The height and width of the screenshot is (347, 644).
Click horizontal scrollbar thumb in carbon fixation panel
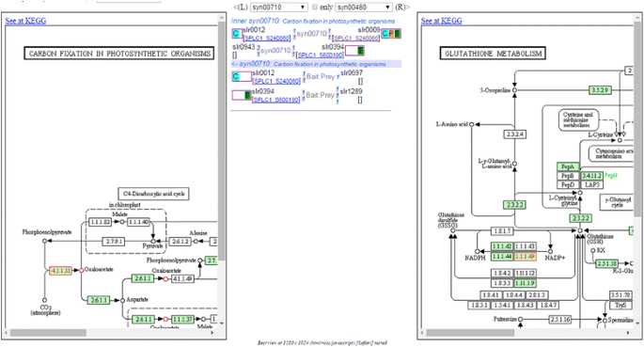point(49,332)
